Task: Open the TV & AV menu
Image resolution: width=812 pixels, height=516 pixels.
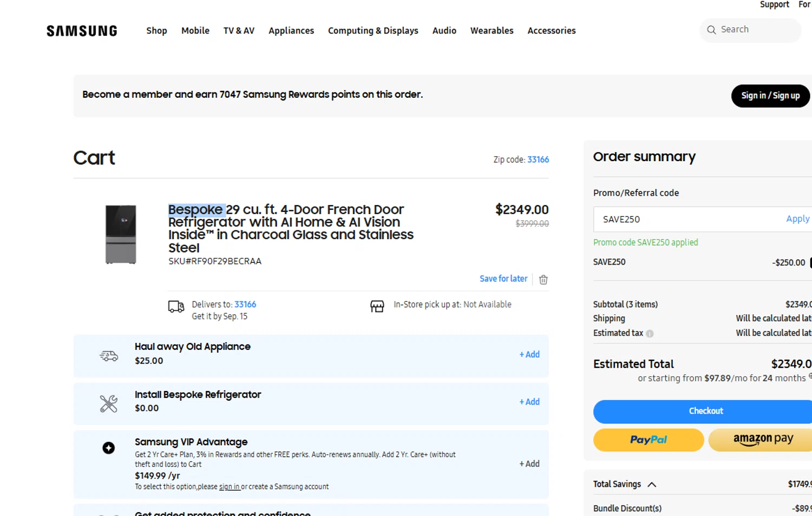Action: [239, 31]
